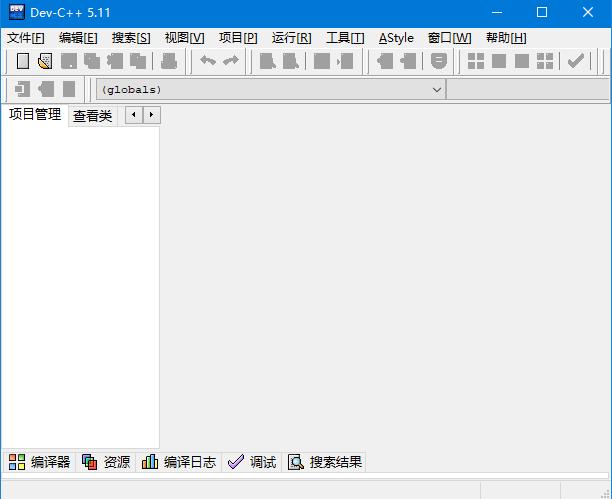The image size is (612, 499).
Task: Click the Replace toolbar icon
Action: pyautogui.click(x=291, y=61)
